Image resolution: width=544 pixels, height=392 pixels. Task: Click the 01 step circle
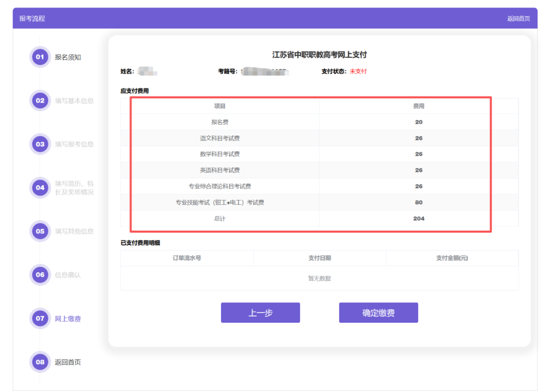tap(40, 57)
